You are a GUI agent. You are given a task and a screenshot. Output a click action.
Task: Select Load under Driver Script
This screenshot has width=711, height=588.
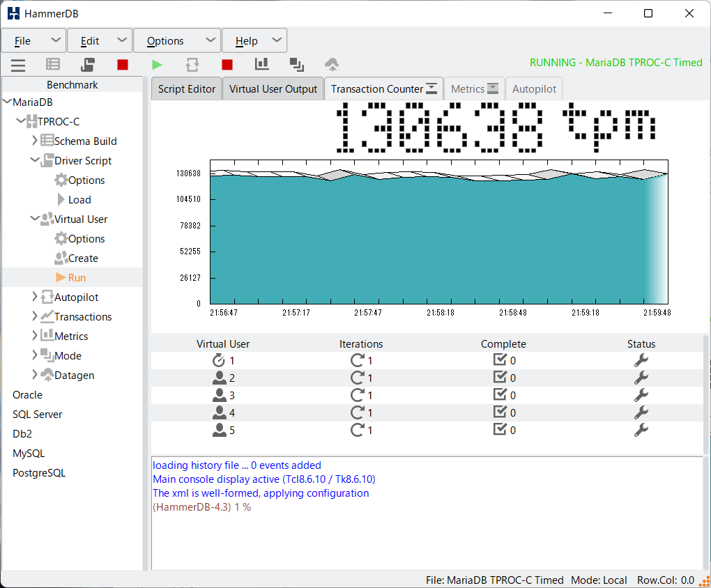click(79, 199)
